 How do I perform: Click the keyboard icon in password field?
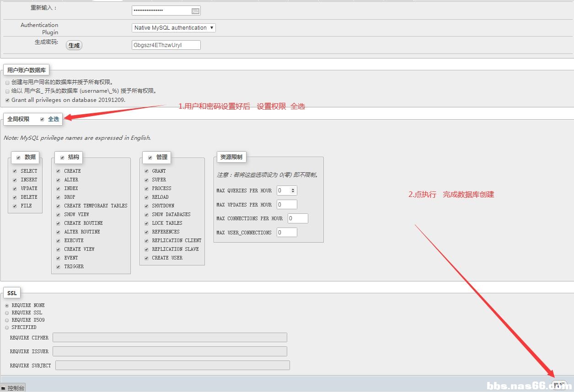[195, 11]
